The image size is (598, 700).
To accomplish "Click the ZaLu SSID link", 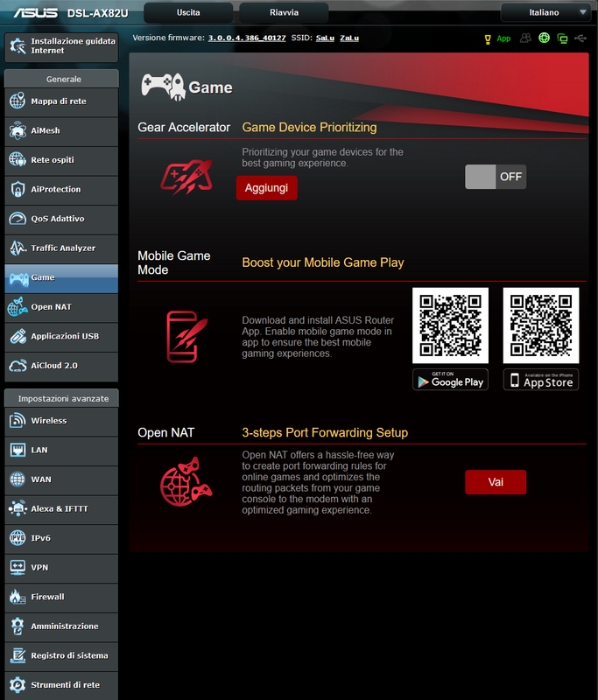I will point(349,38).
